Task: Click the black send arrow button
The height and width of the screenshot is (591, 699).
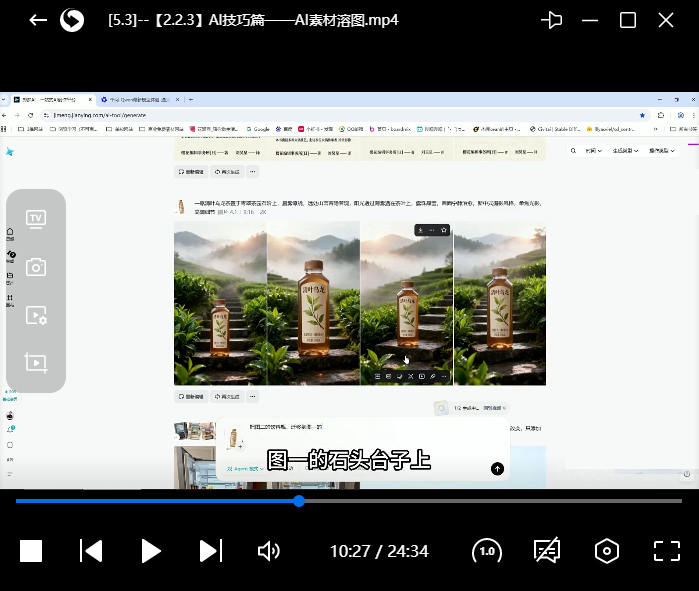Action: point(497,469)
